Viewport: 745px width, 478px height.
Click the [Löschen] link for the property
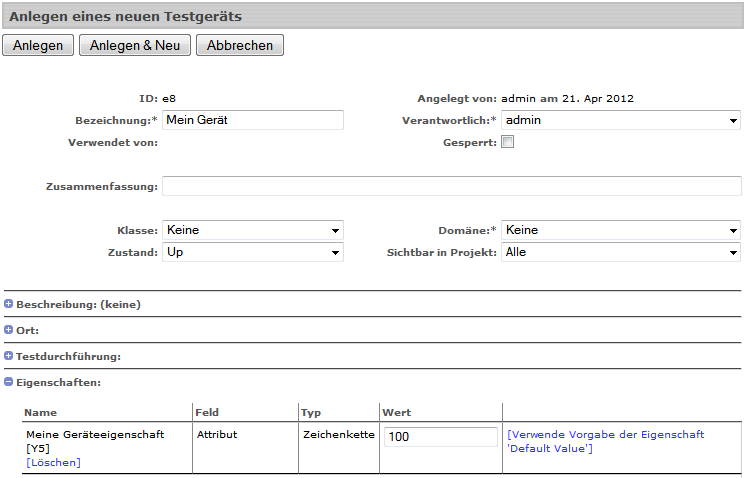click(53, 462)
